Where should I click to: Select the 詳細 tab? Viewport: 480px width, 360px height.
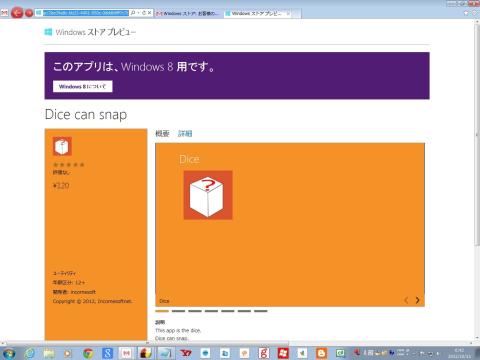pos(185,134)
